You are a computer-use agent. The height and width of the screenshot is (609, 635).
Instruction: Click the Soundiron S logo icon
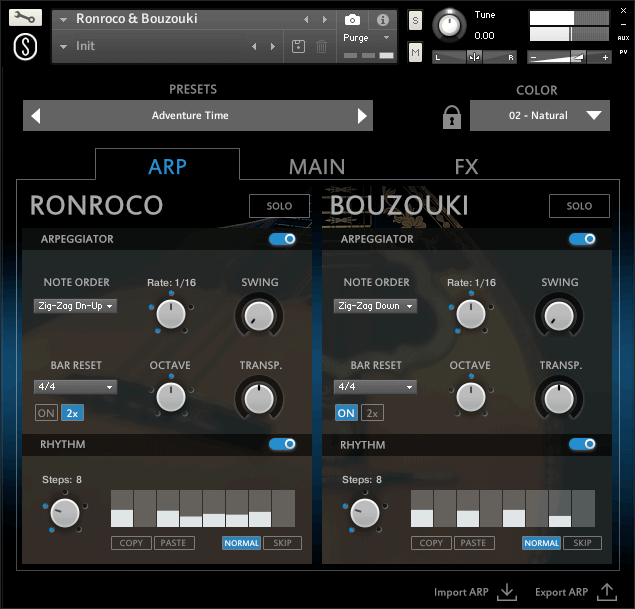coord(25,47)
